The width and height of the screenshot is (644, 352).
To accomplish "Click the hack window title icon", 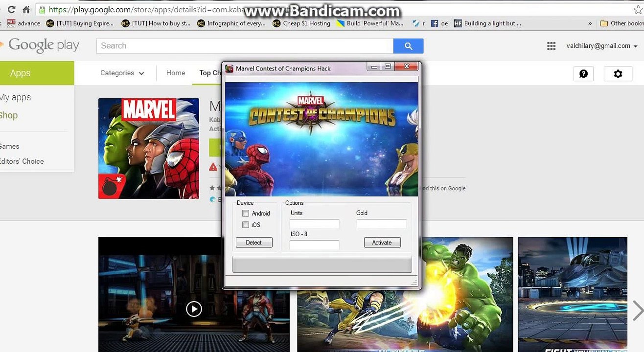I will (x=230, y=68).
